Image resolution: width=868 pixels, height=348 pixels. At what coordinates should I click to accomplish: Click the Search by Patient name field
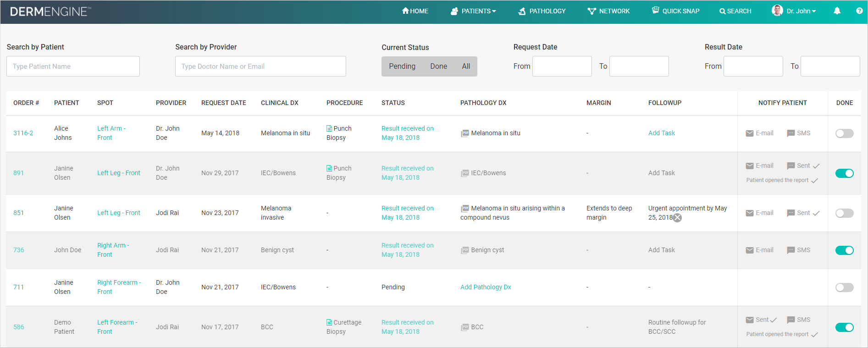73,66
